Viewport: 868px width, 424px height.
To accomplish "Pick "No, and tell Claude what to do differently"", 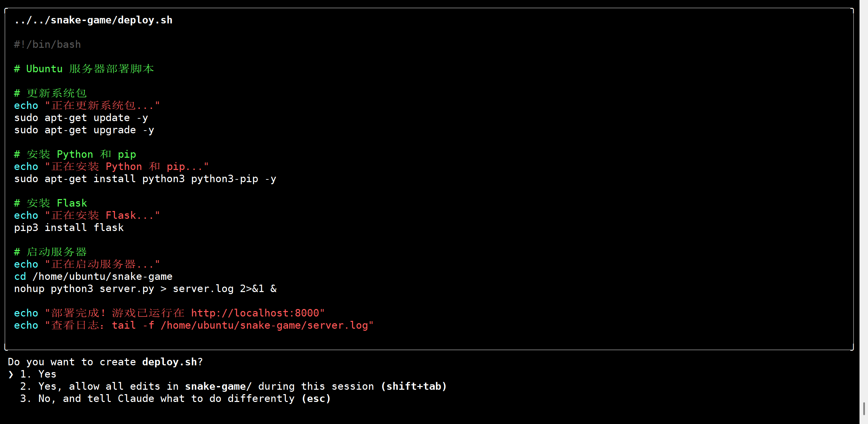I will coord(175,399).
